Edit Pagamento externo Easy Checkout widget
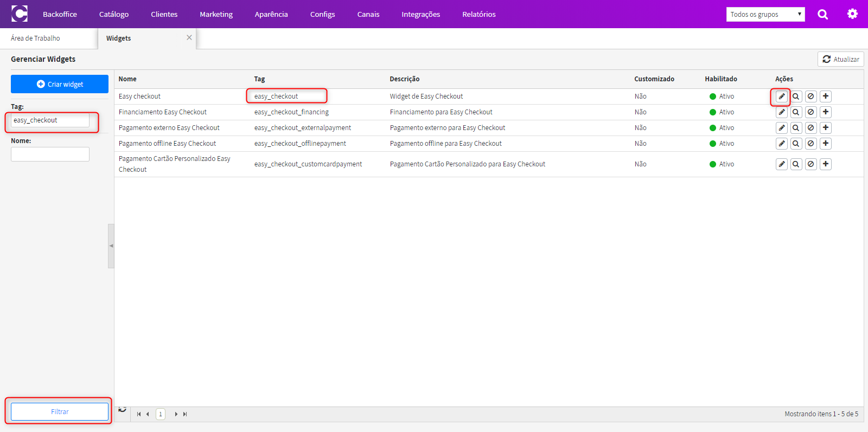This screenshot has height=432, width=868. click(x=781, y=128)
